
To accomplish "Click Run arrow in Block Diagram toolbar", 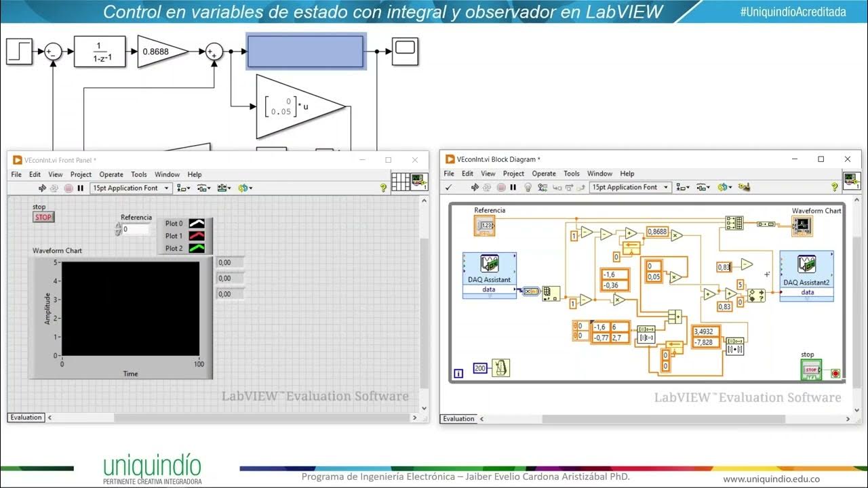I will [474, 187].
